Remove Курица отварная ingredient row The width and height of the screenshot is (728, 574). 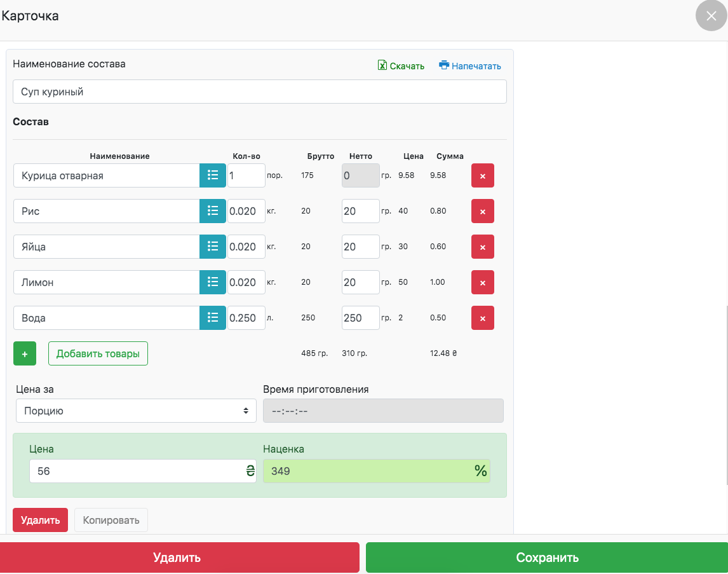[482, 175]
